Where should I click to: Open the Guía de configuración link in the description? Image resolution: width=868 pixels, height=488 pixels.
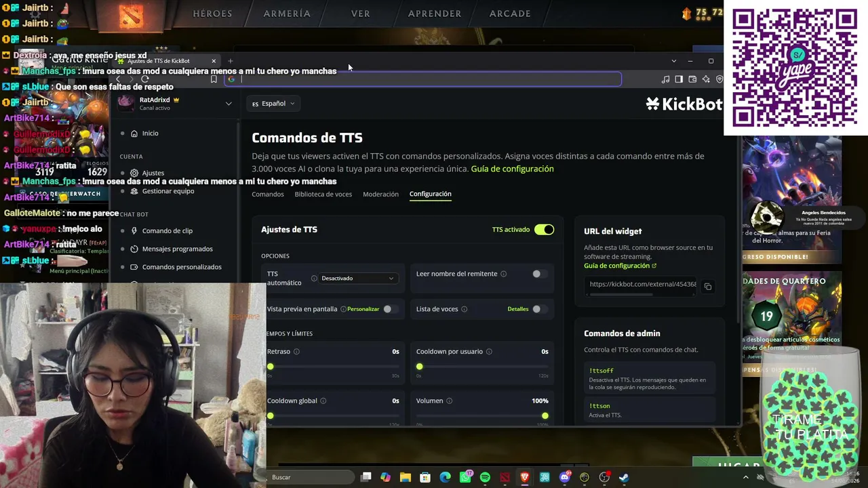[512, 169]
